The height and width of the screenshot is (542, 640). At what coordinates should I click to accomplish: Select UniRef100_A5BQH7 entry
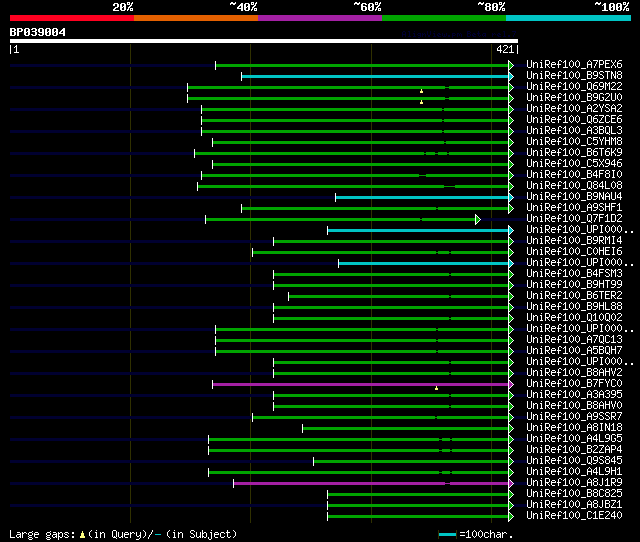click(x=574, y=351)
